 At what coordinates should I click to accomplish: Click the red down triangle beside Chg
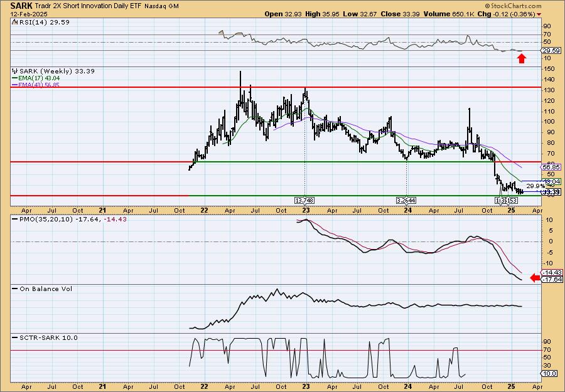tap(539, 14)
